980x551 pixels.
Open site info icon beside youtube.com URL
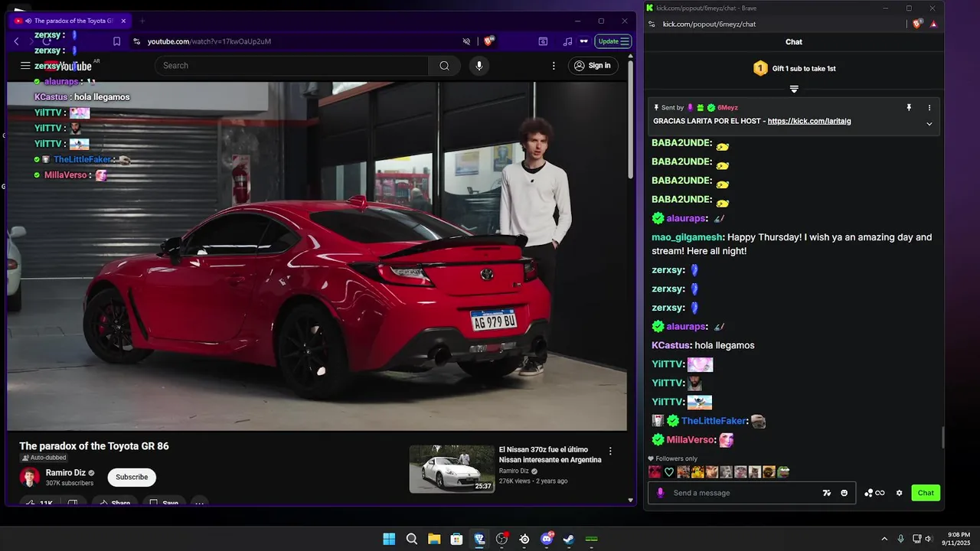coord(137,41)
